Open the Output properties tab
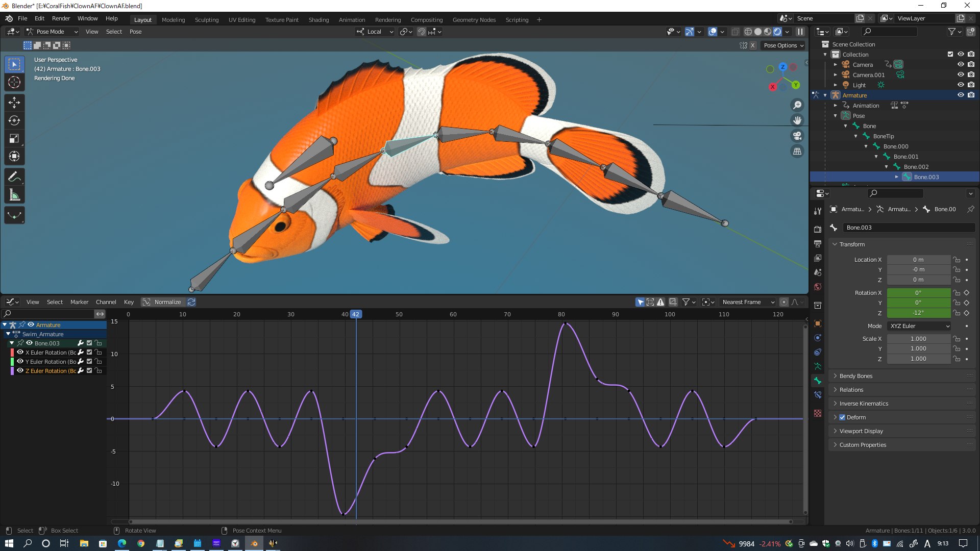This screenshot has height=551, width=980. (817, 244)
